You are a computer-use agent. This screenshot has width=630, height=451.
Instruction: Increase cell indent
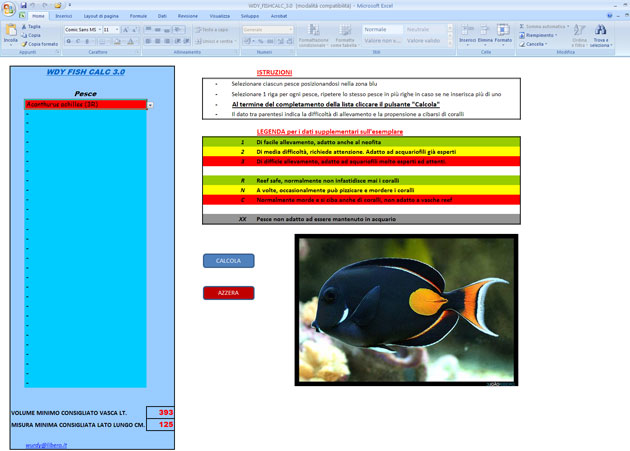click(x=186, y=41)
